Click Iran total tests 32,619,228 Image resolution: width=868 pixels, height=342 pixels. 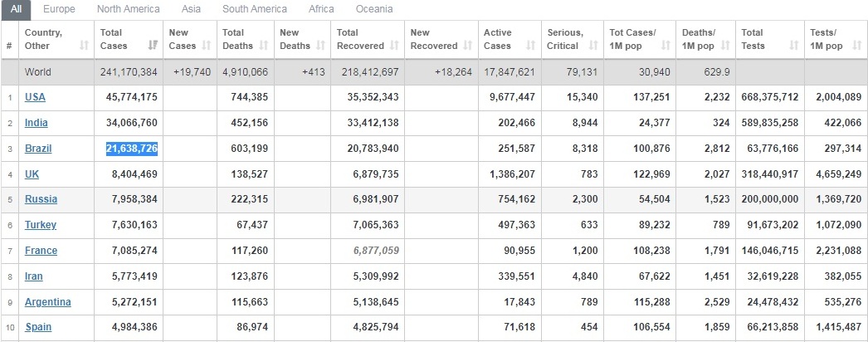point(773,276)
